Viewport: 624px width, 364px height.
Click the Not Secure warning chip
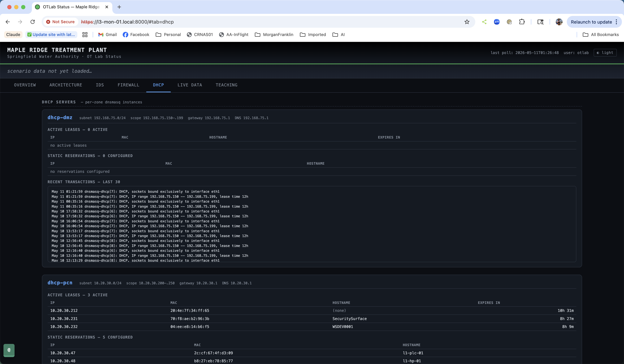pos(60,22)
